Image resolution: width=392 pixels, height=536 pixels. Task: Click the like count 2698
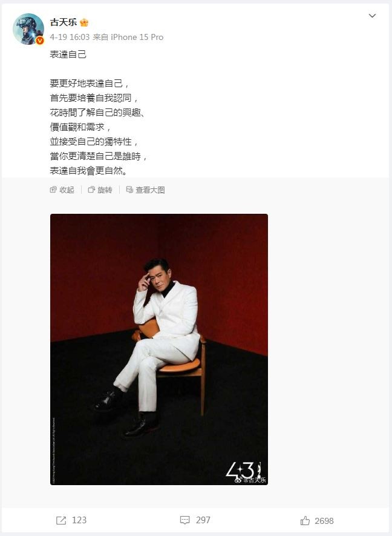[x=324, y=521]
